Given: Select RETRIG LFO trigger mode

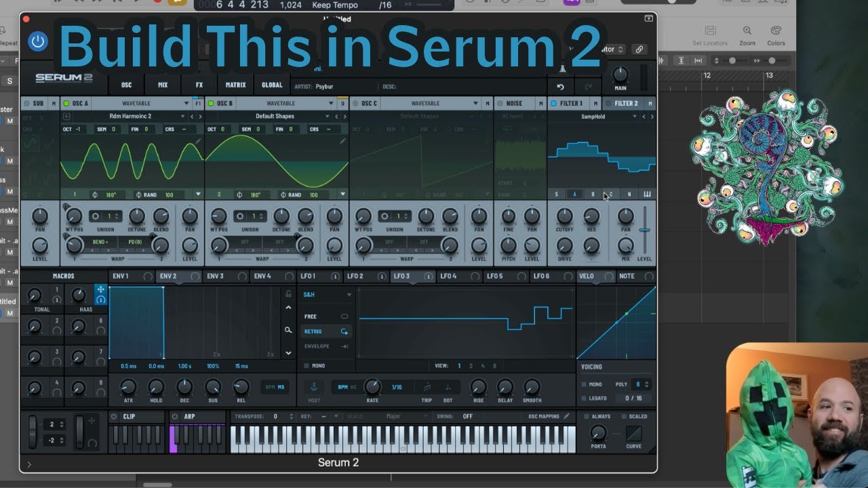Looking at the screenshot, I should (326, 331).
